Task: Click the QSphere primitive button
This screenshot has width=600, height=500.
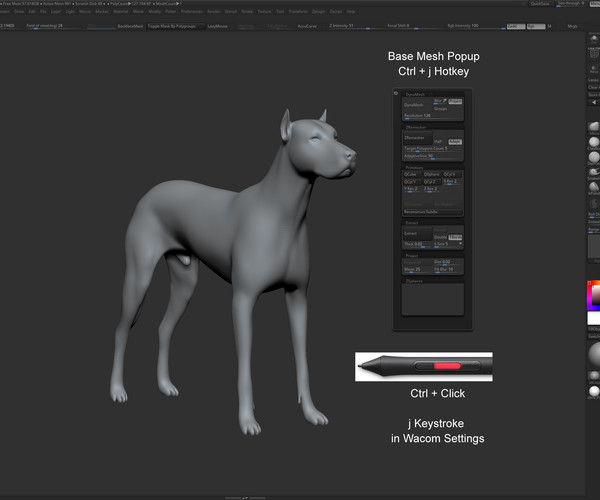Action: pyautogui.click(x=432, y=174)
